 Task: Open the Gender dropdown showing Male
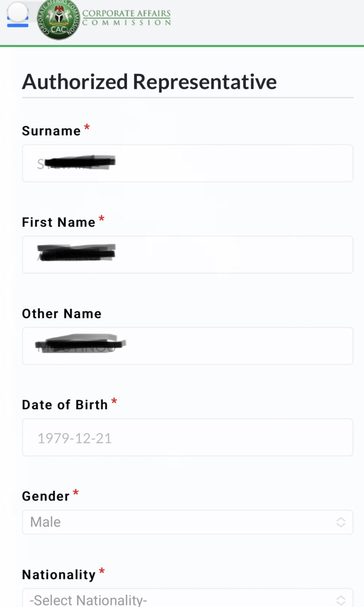pyautogui.click(x=187, y=522)
